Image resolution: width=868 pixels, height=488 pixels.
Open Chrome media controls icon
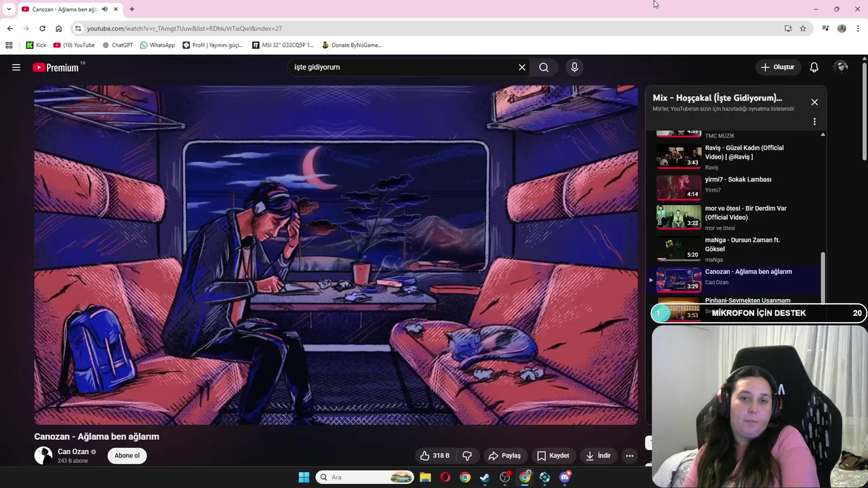(825, 28)
